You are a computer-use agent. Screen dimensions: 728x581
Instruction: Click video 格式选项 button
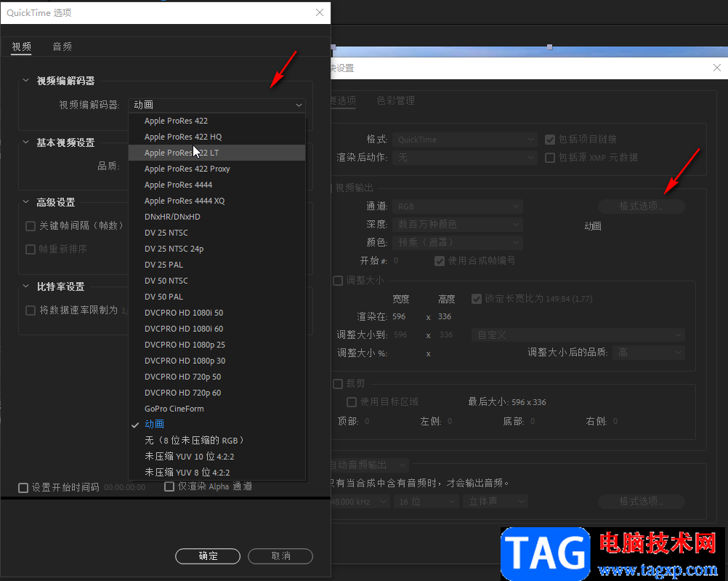pos(642,206)
